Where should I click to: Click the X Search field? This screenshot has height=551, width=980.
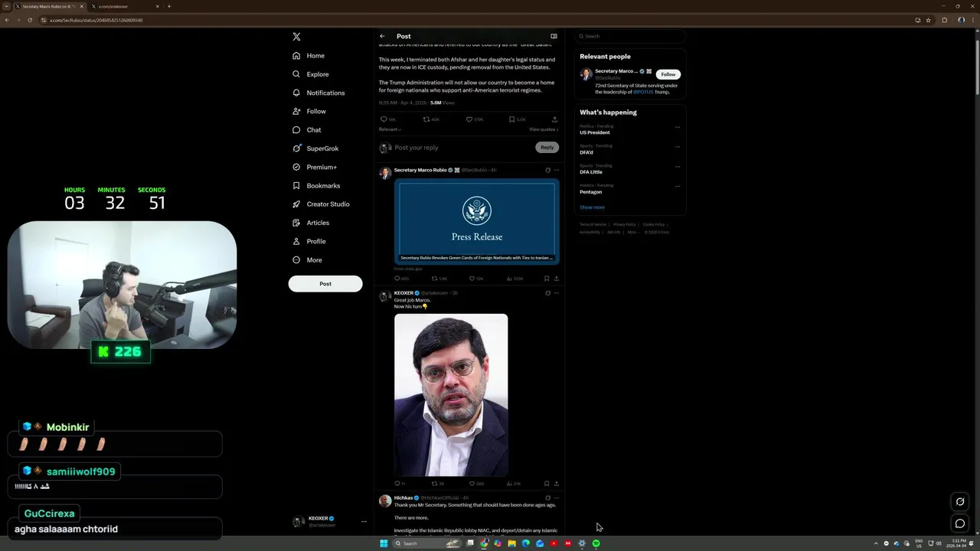(630, 36)
